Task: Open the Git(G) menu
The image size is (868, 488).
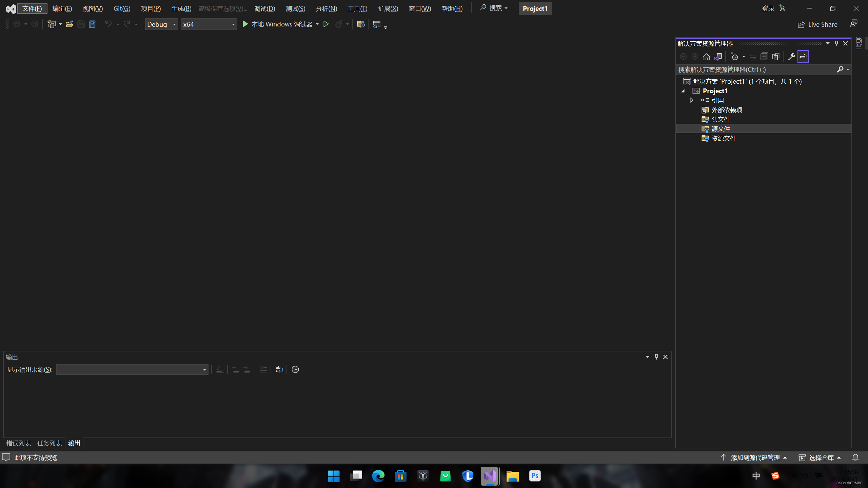Action: [x=122, y=8]
